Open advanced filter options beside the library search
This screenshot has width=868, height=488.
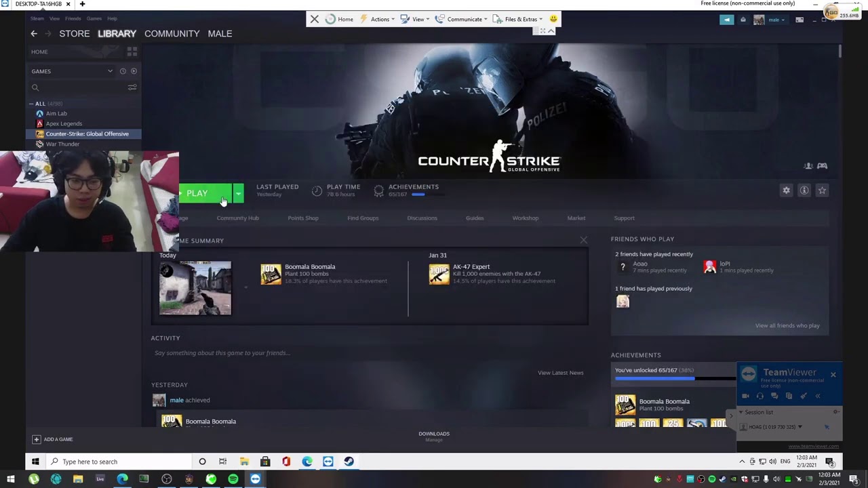pyautogui.click(x=132, y=87)
